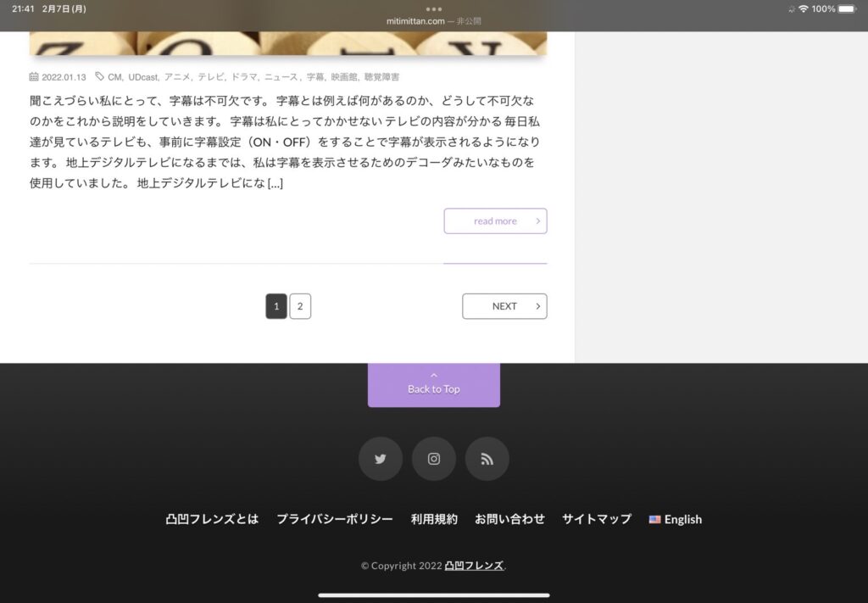This screenshot has width=868, height=603.
Task: Open the 利用規約 footer link
Action: (434, 519)
